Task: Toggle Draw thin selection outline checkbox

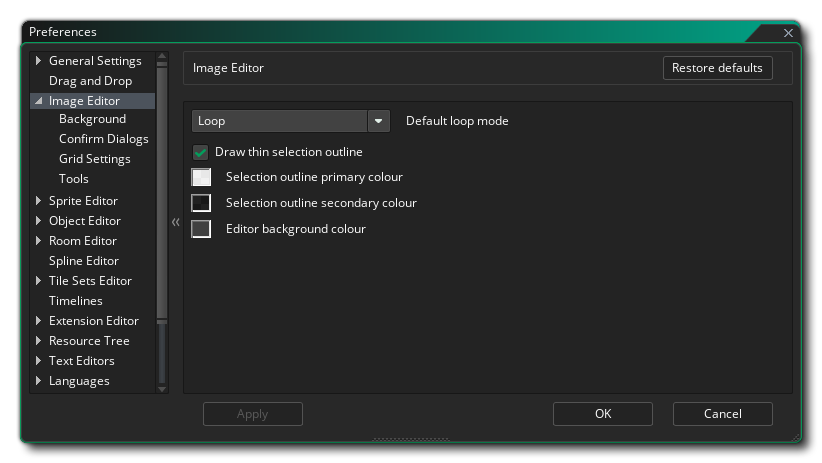Action: pos(201,152)
